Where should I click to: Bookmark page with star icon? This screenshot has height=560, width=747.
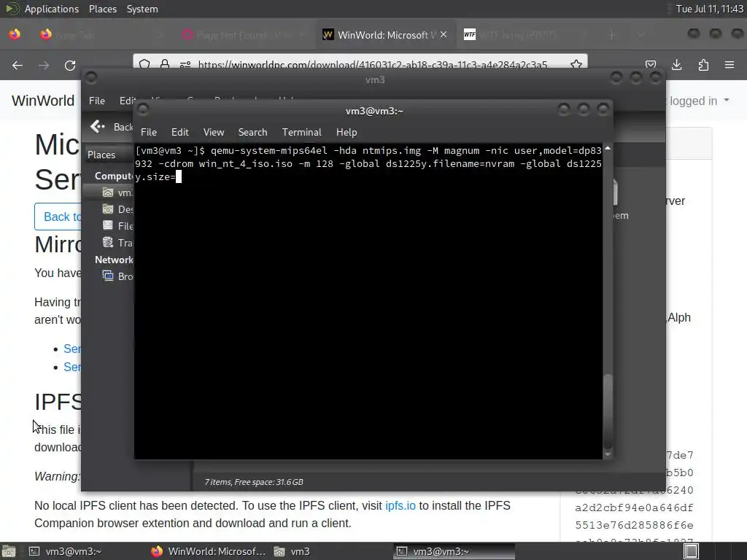pos(576,64)
